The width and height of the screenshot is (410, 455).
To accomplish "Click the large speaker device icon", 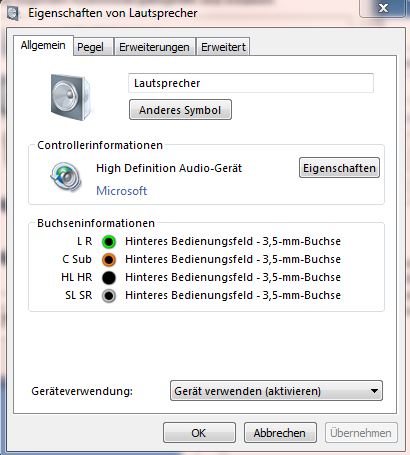I will pyautogui.click(x=70, y=97).
